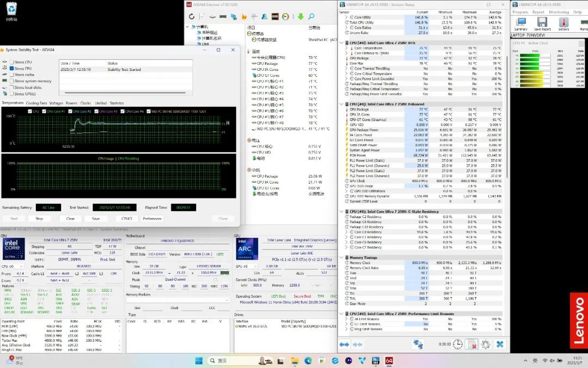Collapse the Memory Timings section in HWiNFO
Image resolution: width=588 pixels, height=368 pixels.
[341, 257]
